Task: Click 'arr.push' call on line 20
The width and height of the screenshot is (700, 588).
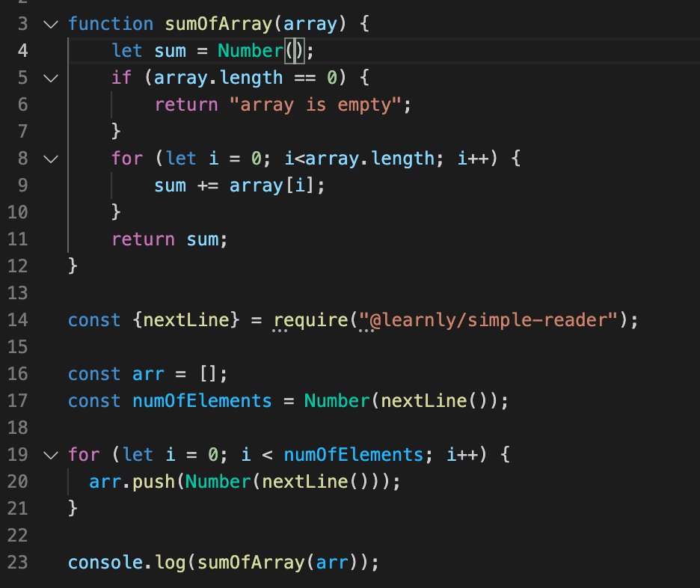Action: point(132,482)
